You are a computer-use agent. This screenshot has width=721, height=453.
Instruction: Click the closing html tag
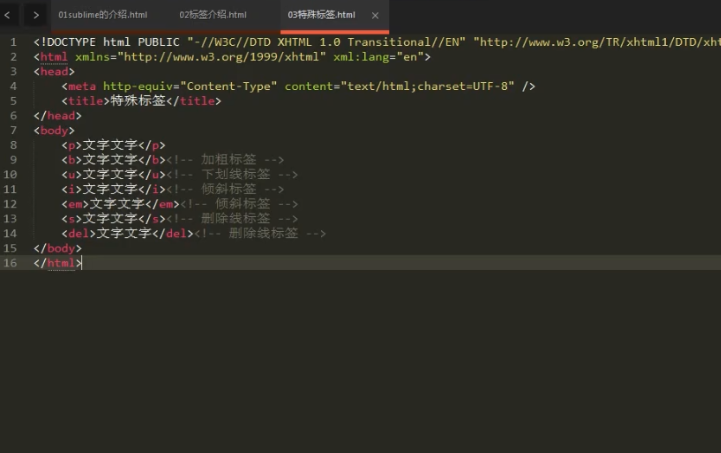(x=57, y=263)
